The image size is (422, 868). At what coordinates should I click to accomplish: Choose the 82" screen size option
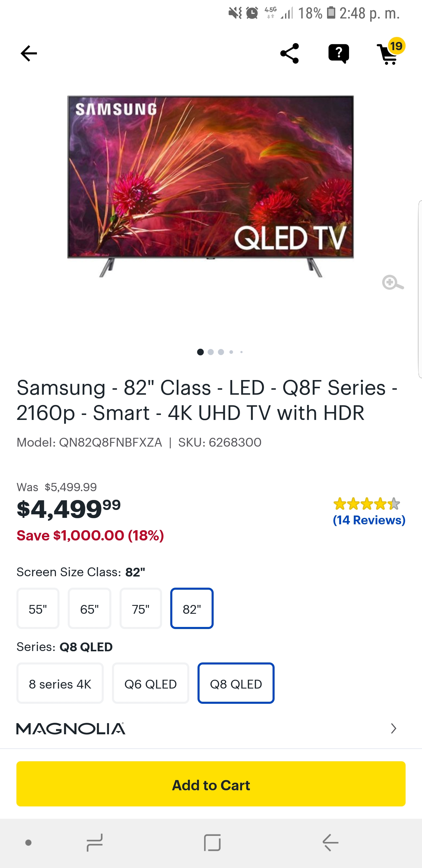[x=192, y=608]
